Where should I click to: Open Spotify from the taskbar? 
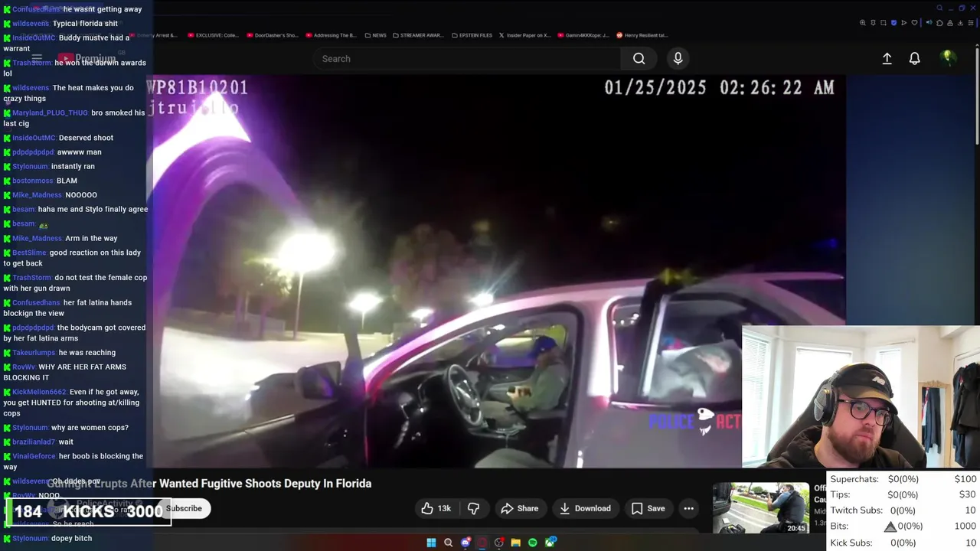click(533, 543)
